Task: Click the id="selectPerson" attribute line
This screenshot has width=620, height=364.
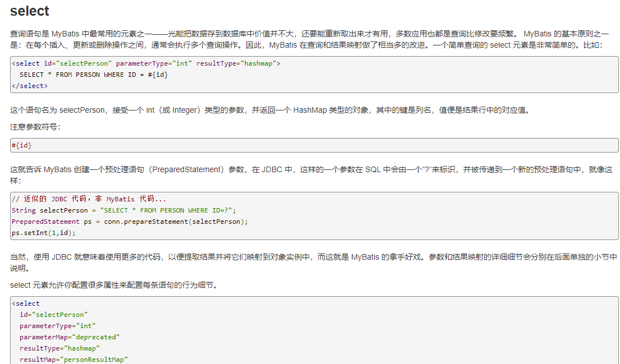Action: click(x=54, y=315)
